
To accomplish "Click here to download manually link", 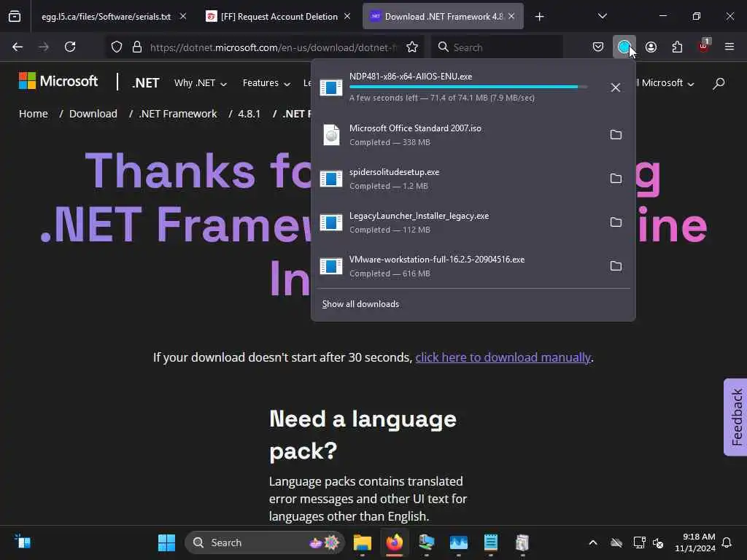I will pyautogui.click(x=503, y=357).
